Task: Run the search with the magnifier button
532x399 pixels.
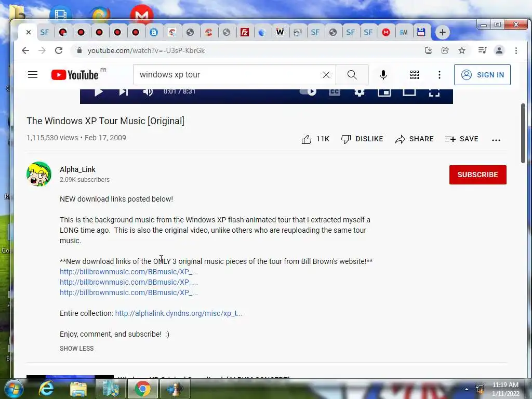Action: tap(352, 75)
